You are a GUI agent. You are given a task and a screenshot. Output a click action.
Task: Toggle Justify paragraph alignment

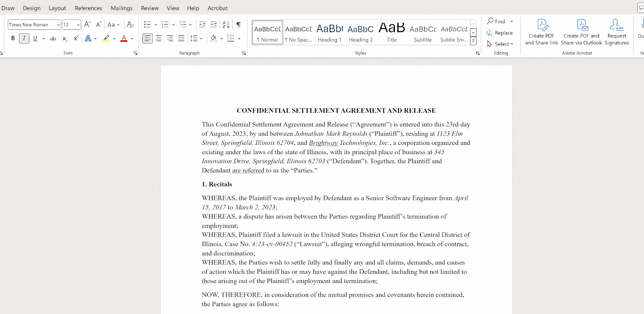pos(182,39)
